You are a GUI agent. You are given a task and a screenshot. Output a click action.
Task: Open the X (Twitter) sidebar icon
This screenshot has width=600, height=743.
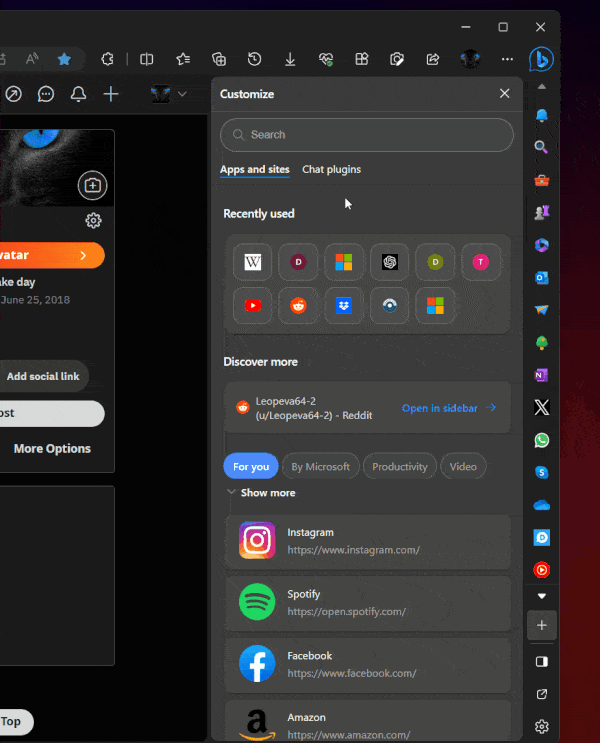[541, 408]
